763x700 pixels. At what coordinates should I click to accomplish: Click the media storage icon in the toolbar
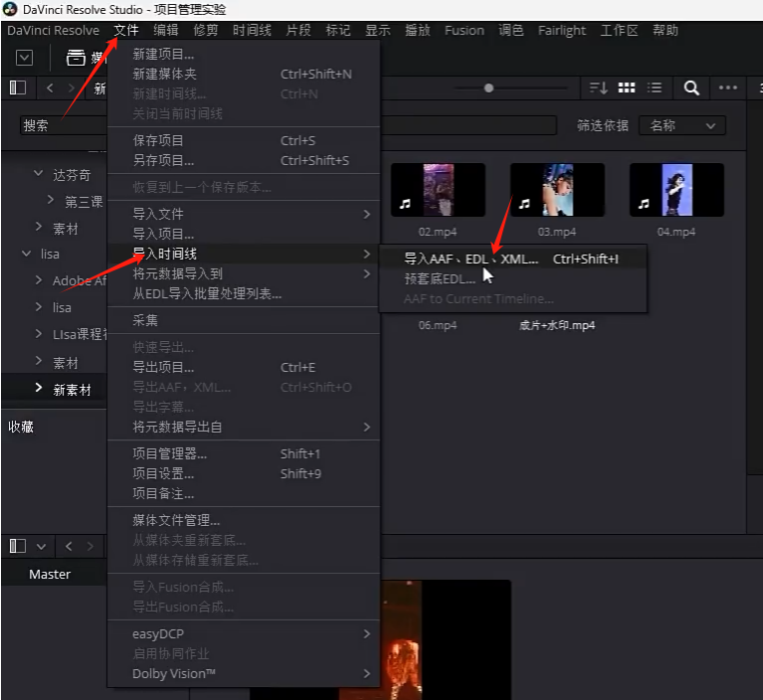[76, 58]
